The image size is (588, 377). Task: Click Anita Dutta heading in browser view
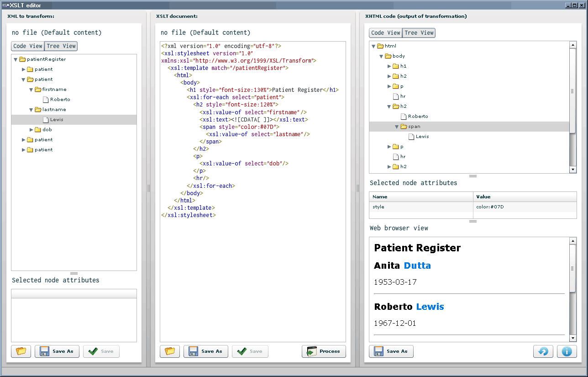tap(402, 265)
